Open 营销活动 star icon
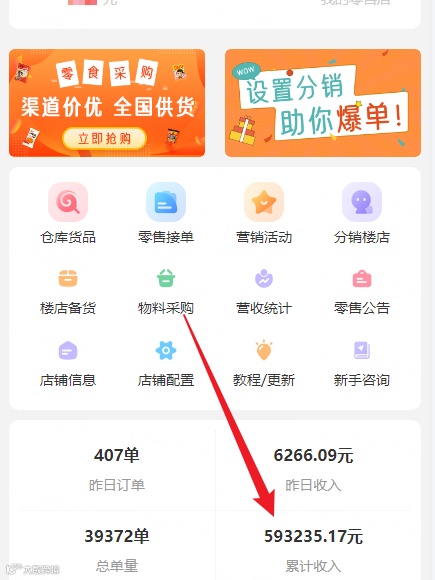Viewport: 435px width, 580px height. click(264, 202)
